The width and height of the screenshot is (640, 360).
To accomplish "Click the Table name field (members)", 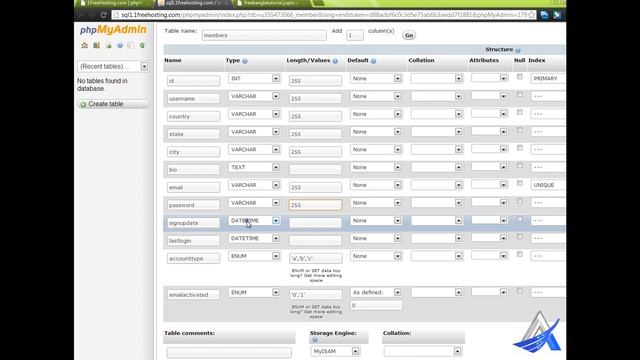I will pyautogui.click(x=264, y=36).
